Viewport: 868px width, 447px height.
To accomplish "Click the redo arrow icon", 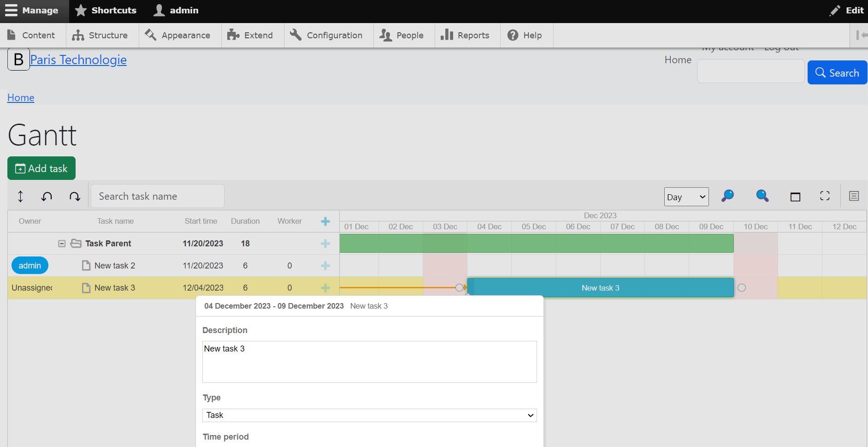I will [x=75, y=196].
